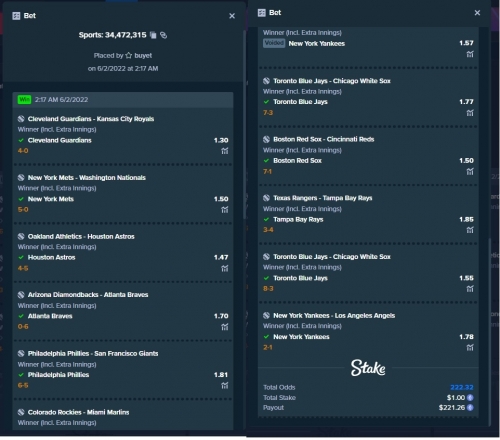500x440 pixels.
Task: Click the Voided badge beside New York Yankees
Action: point(274,43)
